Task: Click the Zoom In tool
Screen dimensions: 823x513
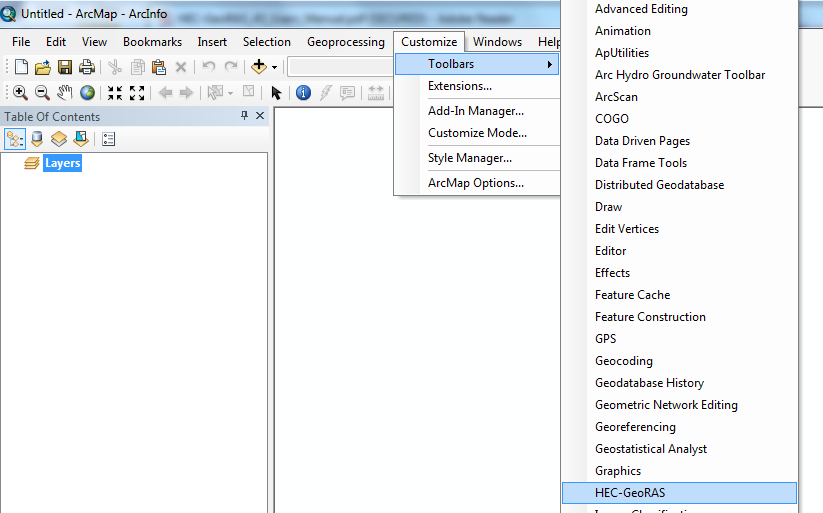Action: [x=20, y=93]
